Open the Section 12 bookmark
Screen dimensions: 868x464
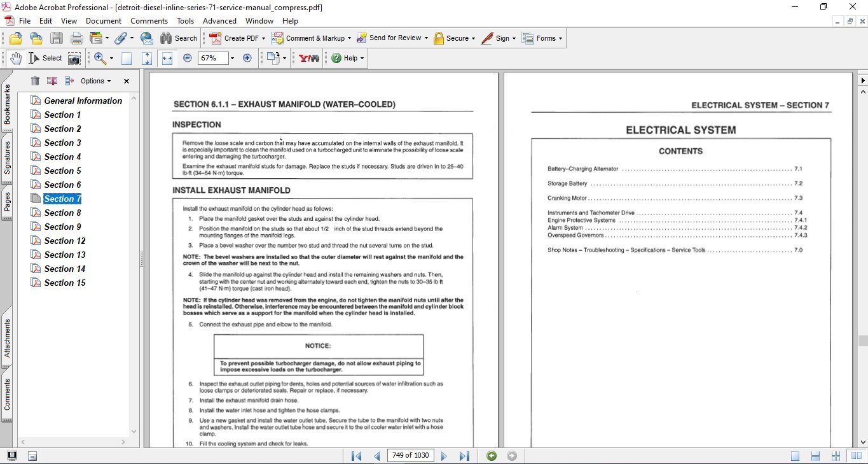64,241
